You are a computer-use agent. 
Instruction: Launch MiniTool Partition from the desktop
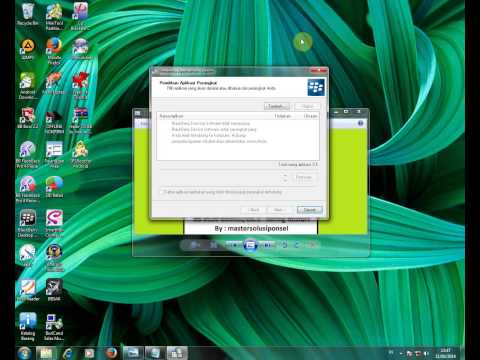(x=54, y=17)
